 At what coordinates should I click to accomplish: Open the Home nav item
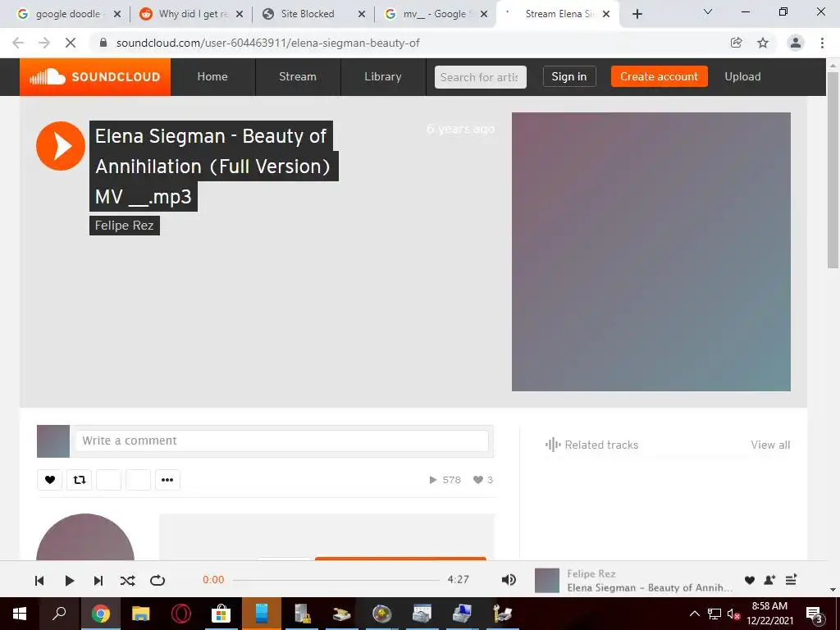pyautogui.click(x=212, y=76)
